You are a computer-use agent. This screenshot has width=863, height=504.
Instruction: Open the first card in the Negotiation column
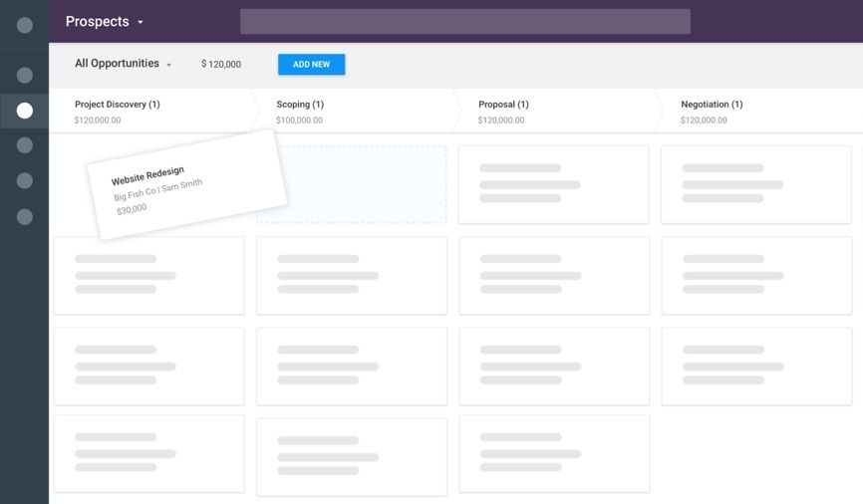(756, 184)
